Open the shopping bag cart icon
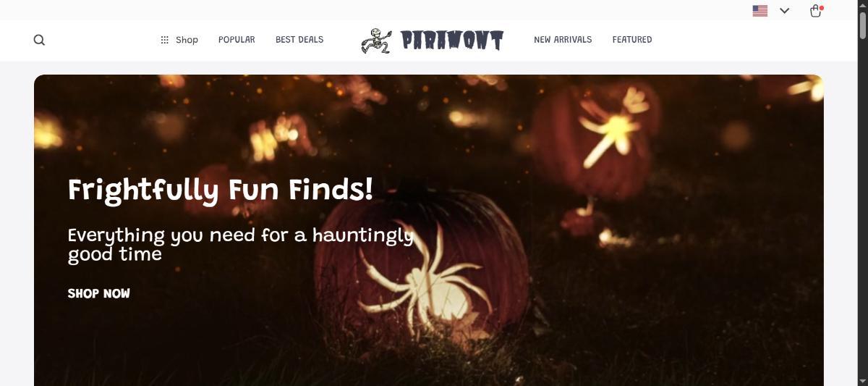This screenshot has height=386, width=868. pos(816,11)
